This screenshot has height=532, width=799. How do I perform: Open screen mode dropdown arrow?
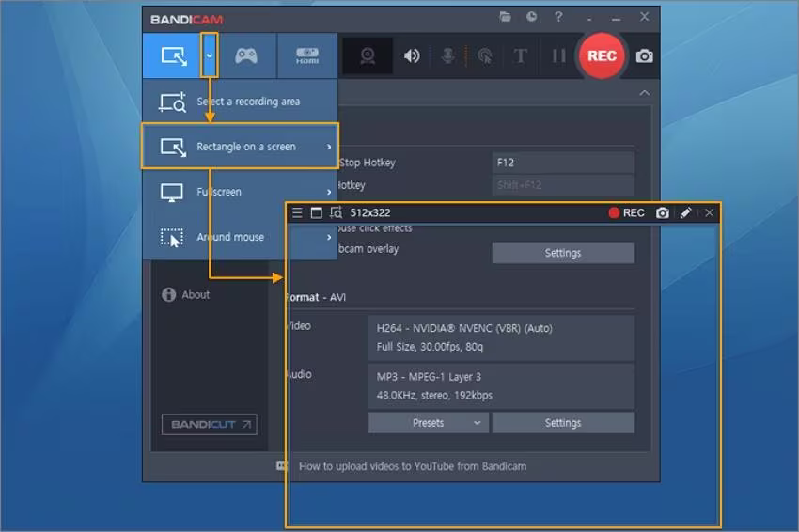210,55
